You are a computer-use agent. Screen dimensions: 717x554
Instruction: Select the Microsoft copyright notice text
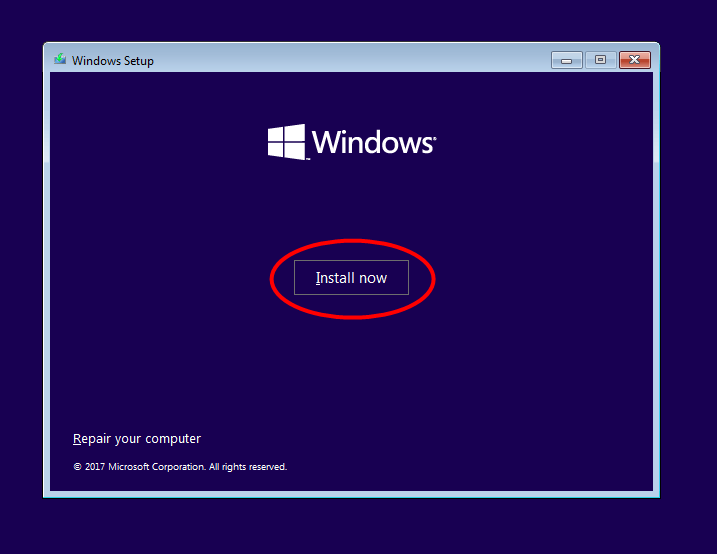point(180,467)
